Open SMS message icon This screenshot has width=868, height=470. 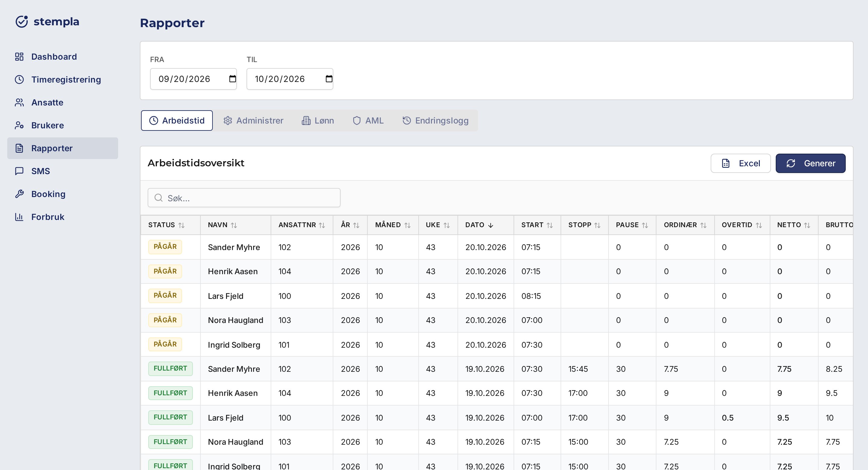point(19,171)
